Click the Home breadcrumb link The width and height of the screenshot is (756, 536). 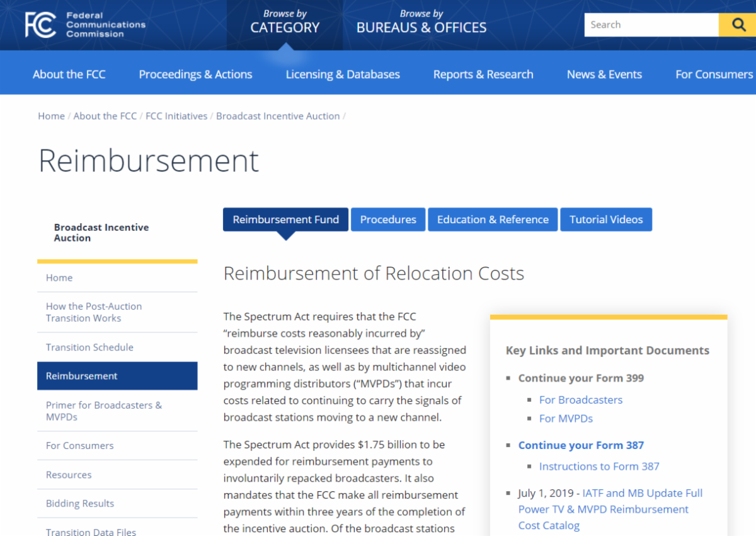click(x=51, y=116)
